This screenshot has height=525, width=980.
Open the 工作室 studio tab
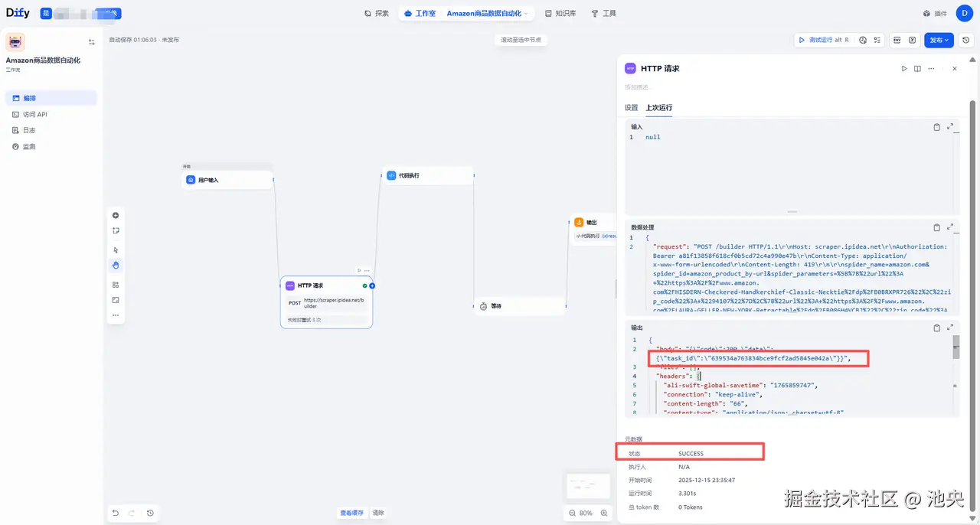click(420, 13)
